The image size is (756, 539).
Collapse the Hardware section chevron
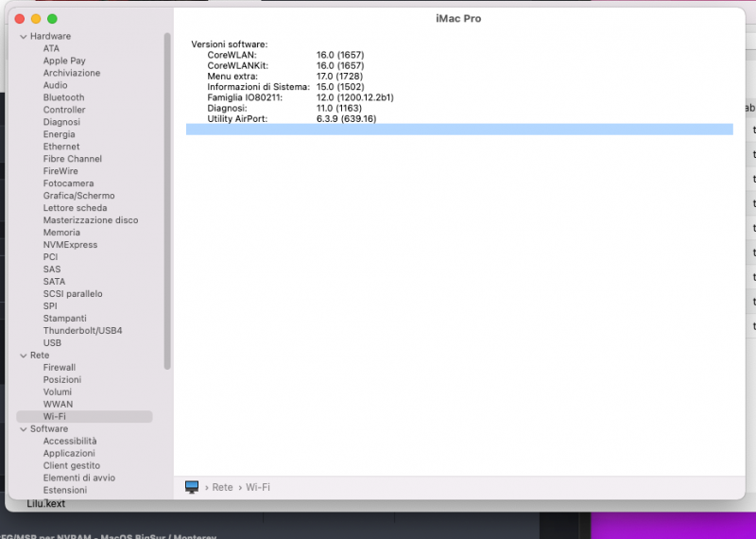(23, 37)
